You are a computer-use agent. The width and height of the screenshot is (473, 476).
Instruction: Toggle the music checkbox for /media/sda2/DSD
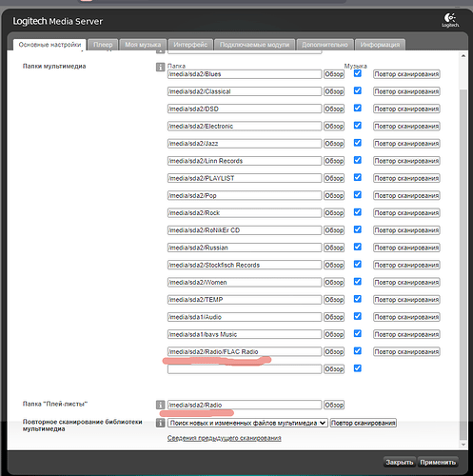(358, 108)
